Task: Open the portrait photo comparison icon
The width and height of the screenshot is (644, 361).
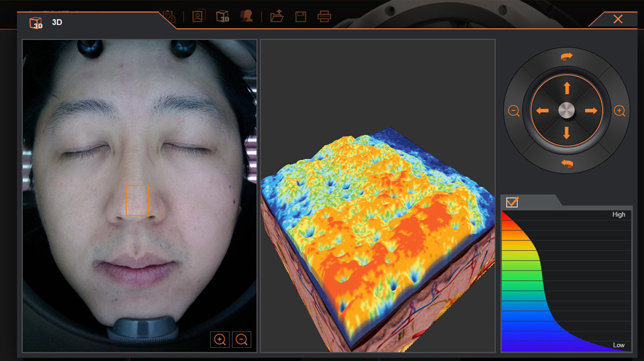Action: coord(198,16)
